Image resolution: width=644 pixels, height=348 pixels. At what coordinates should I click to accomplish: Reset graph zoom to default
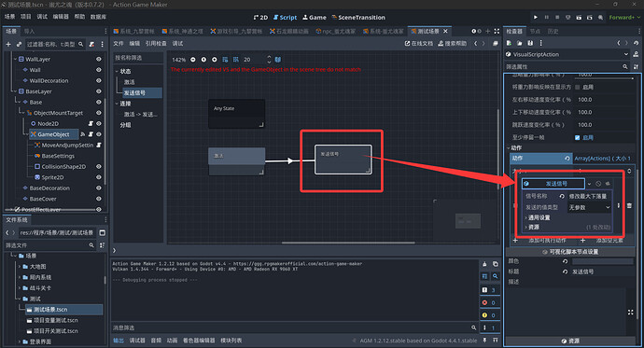[203, 60]
